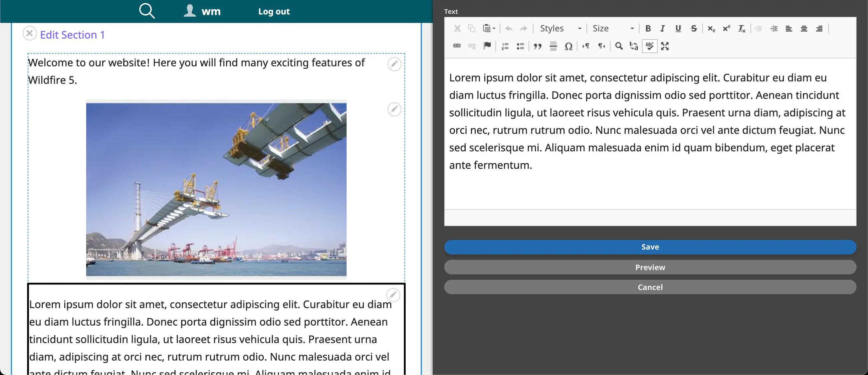Insert a numbered list
This screenshot has height=375, width=868.
pos(505,46)
